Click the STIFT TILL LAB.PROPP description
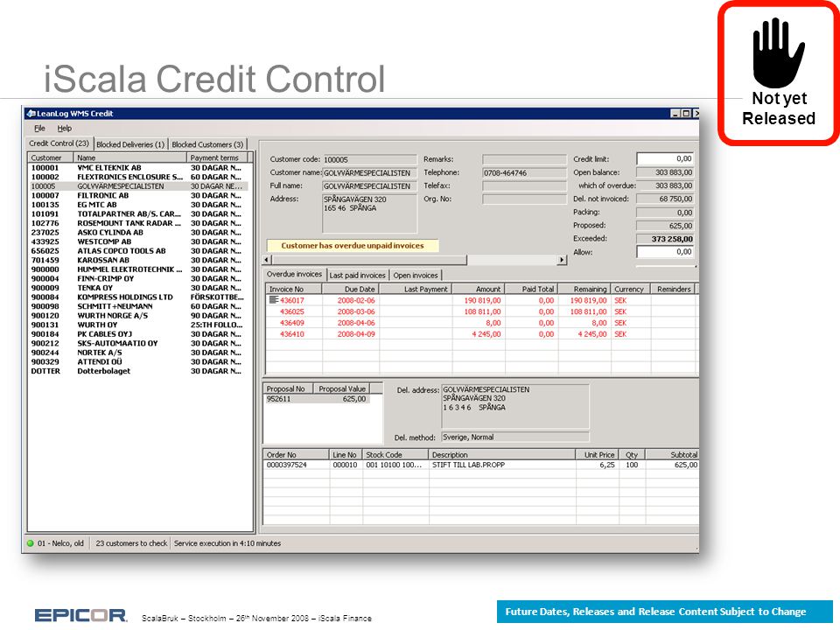The height and width of the screenshot is (630, 840). 468,465
